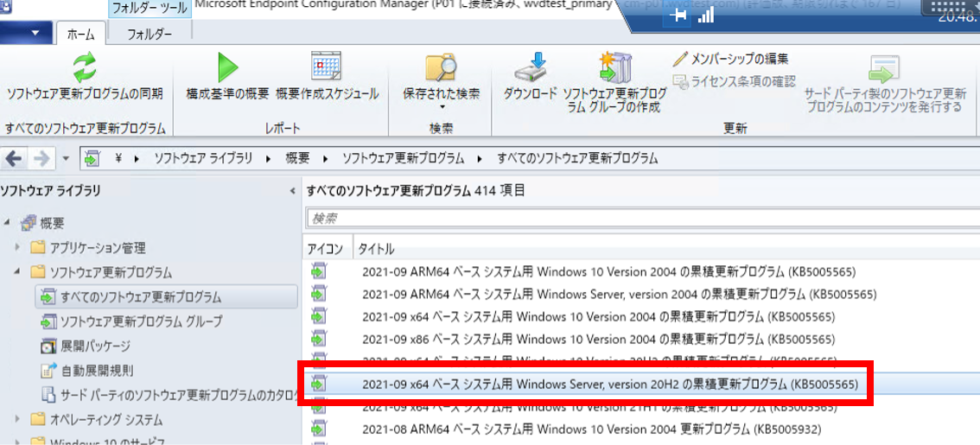Select the third-party update catalog tree item
This screenshot has height=445, width=980.
coord(178,394)
